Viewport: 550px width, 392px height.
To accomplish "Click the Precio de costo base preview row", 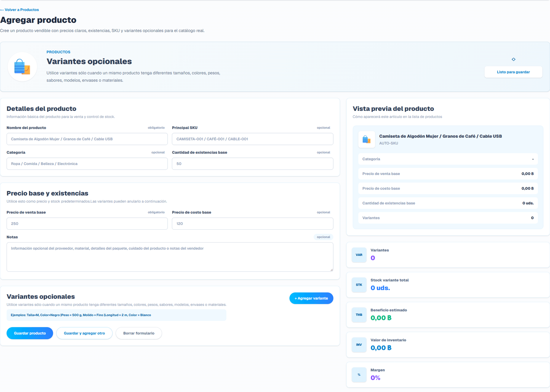I will 448,188.
